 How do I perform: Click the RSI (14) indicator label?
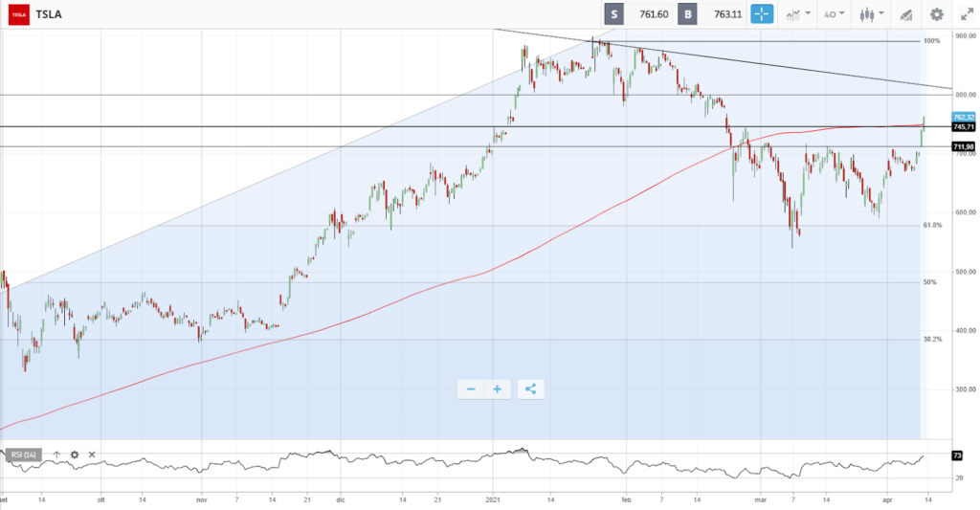pos(24,455)
